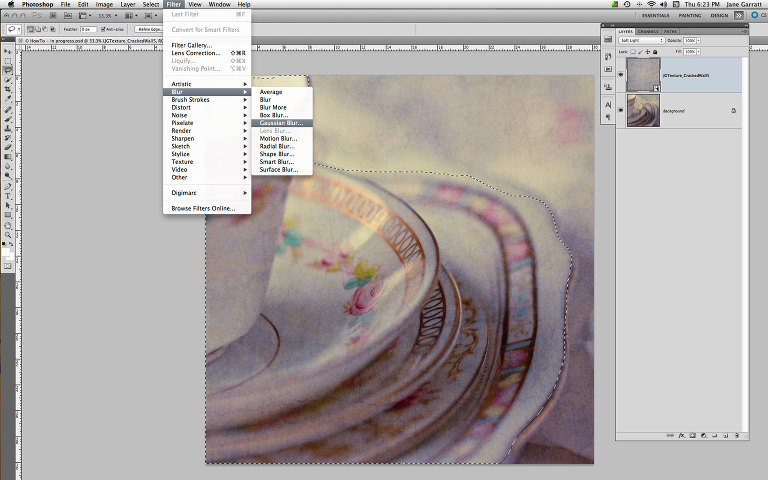Viewport: 768px width, 480px height.
Task: Switch to the Paths tab
Action: pyautogui.click(x=670, y=31)
